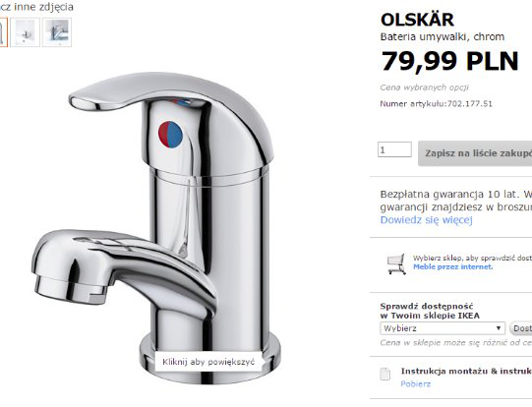Open the Wybierz store dropdown
This screenshot has width=532, height=407.
[x=443, y=328]
